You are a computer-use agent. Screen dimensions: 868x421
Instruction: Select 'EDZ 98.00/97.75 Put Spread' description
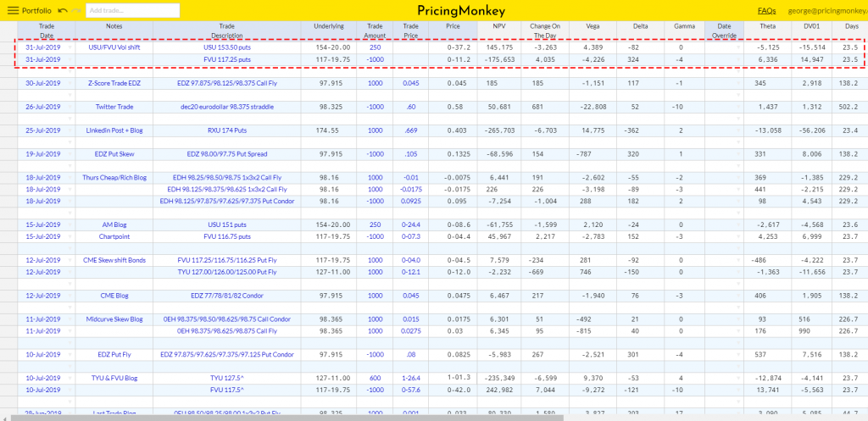227,154
